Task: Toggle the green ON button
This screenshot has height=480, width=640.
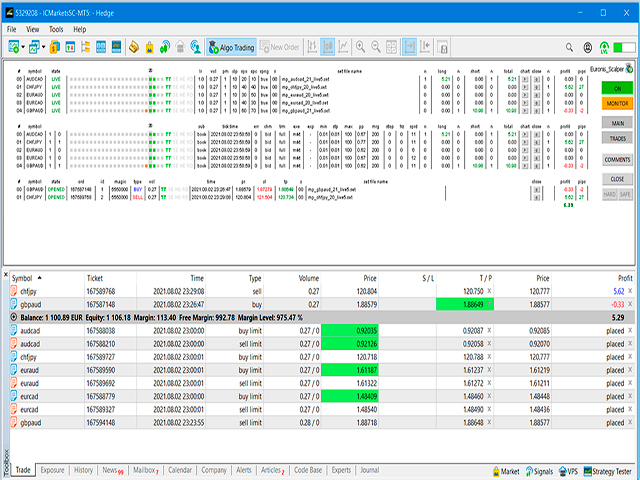Action: click(617, 88)
